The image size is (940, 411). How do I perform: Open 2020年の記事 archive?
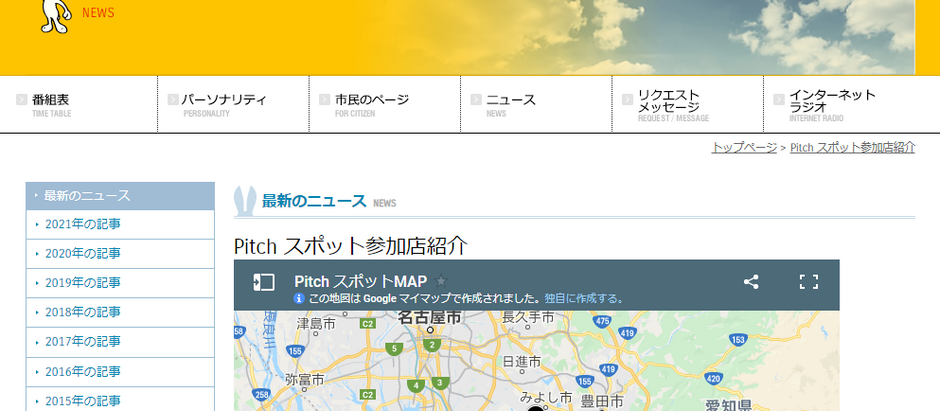tap(120, 254)
